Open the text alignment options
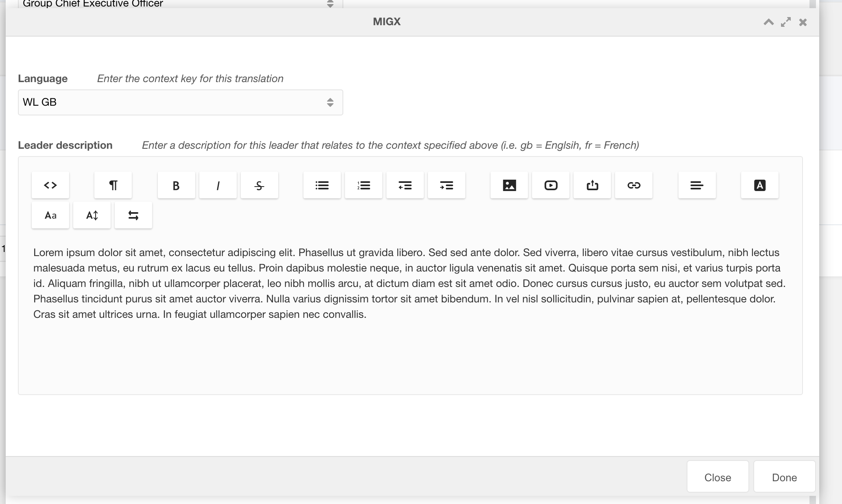 point(697,185)
